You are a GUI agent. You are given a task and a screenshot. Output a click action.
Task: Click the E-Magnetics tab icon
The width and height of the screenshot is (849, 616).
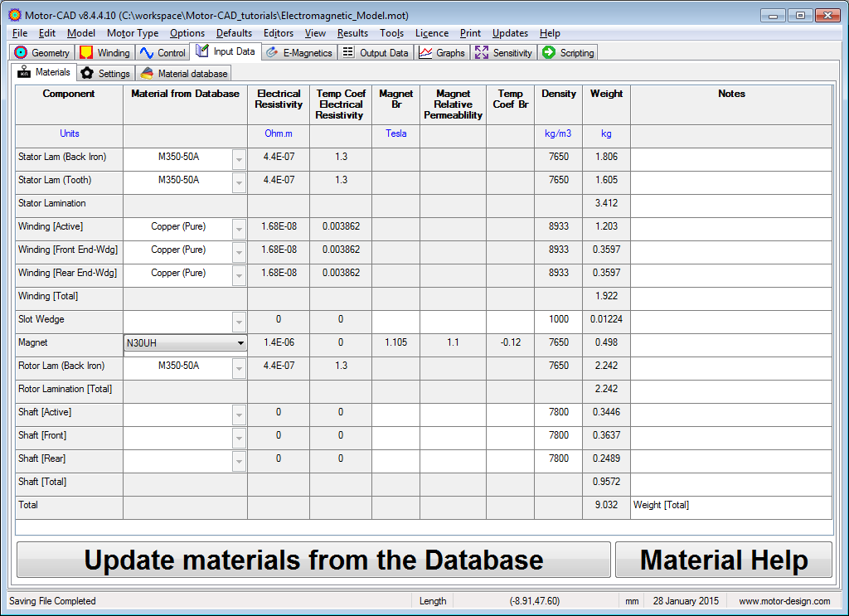click(272, 52)
